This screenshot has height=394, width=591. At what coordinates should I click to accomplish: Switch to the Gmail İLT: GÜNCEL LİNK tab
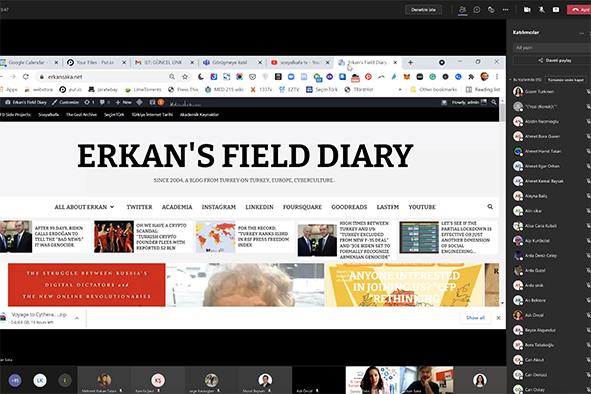point(164,63)
